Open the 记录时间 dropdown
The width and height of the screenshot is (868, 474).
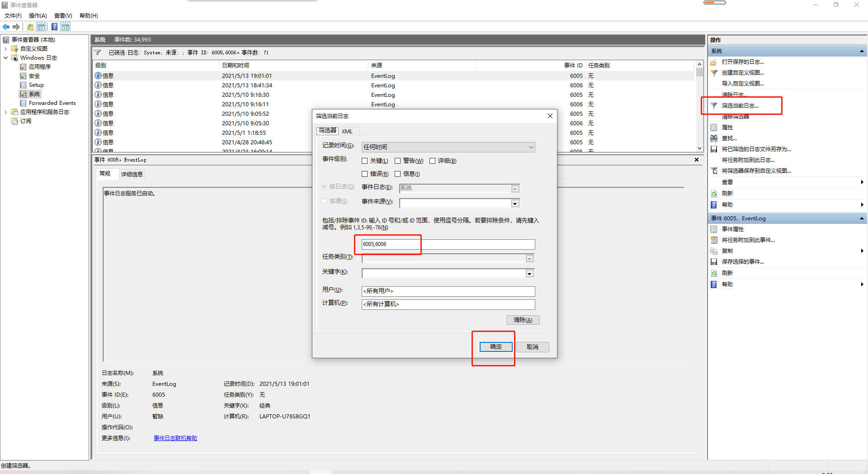click(x=448, y=147)
